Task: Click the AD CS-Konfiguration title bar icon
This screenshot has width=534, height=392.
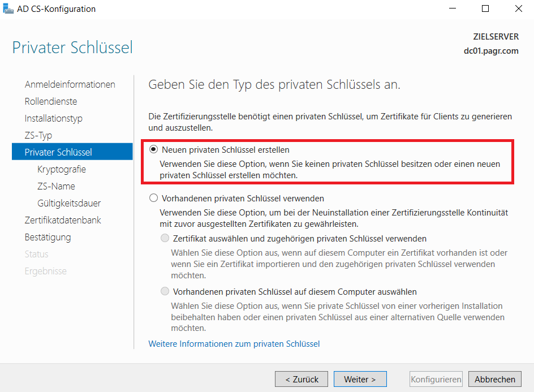Action: coord(8,8)
